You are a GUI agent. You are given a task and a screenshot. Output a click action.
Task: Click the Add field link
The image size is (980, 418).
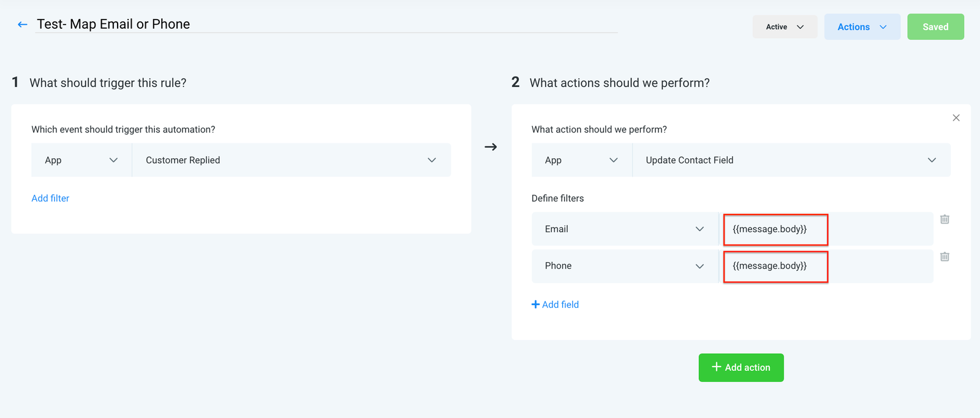point(560,305)
